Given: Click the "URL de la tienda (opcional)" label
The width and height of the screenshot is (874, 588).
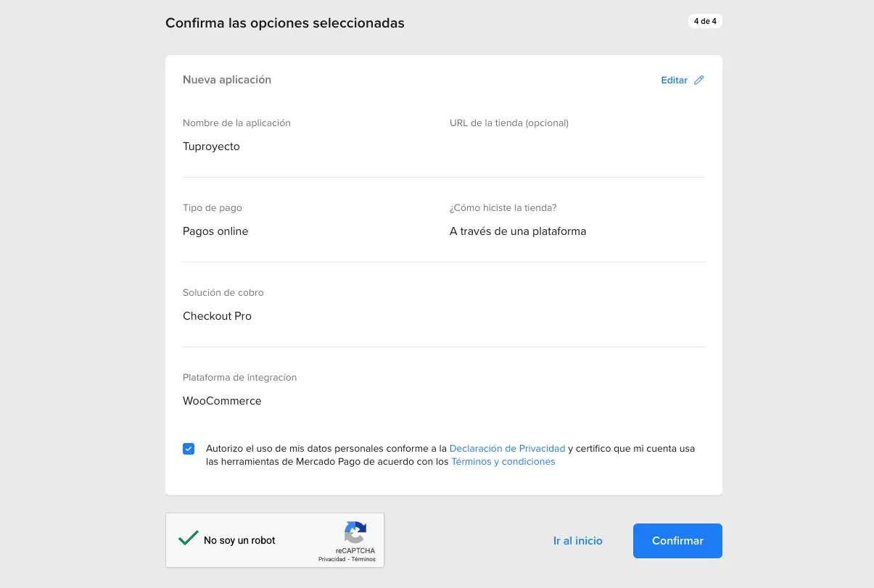Looking at the screenshot, I should click(509, 123).
